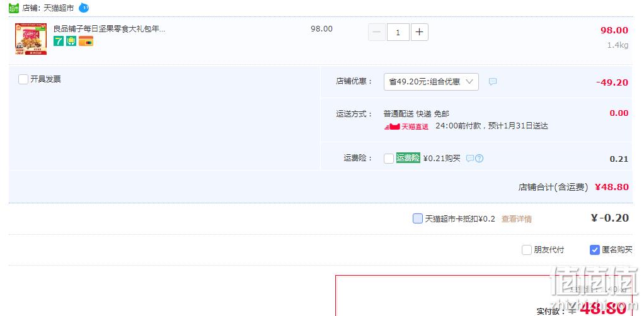The height and width of the screenshot is (316, 644).
Task: Check the 天猫超市卡抵扣 checkbox
Action: pyautogui.click(x=418, y=218)
